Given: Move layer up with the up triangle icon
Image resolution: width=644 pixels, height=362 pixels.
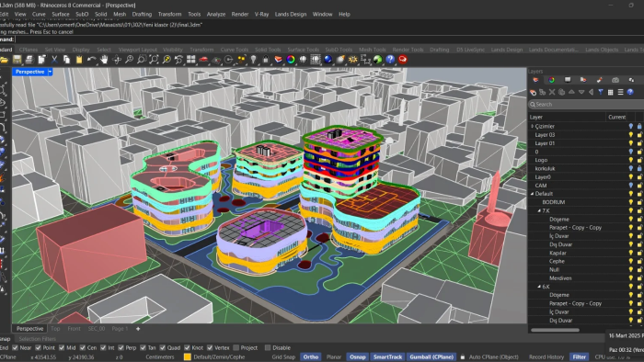Looking at the screenshot, I should click(x=571, y=92).
